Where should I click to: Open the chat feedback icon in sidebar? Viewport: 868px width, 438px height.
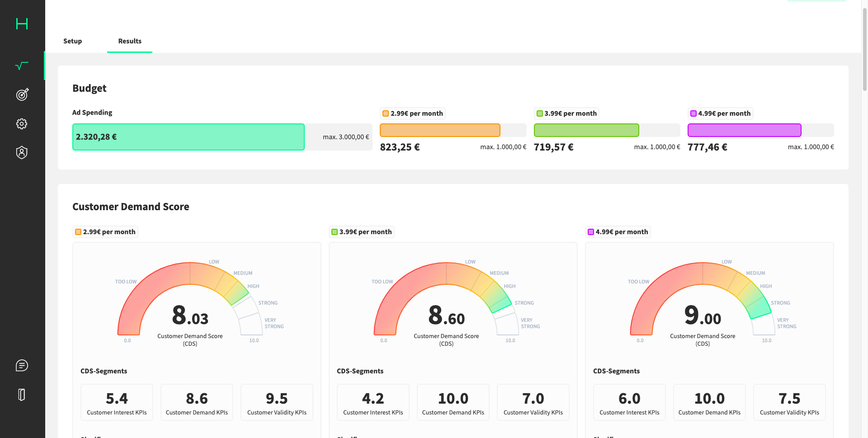tap(22, 365)
